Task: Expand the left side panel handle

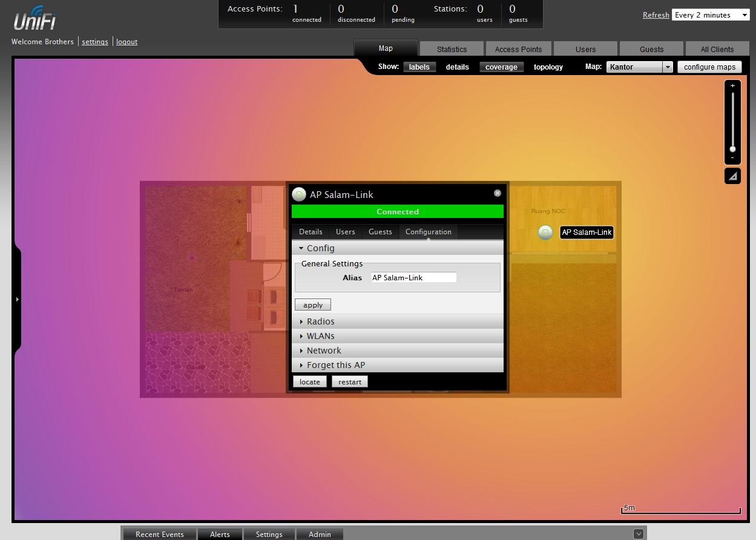Action: point(17,299)
